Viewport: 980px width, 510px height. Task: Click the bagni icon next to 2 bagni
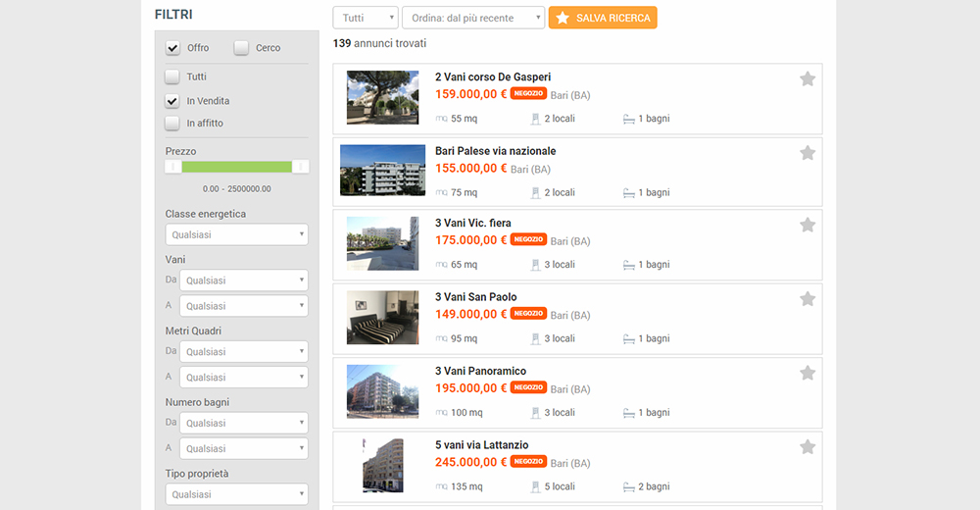click(629, 487)
